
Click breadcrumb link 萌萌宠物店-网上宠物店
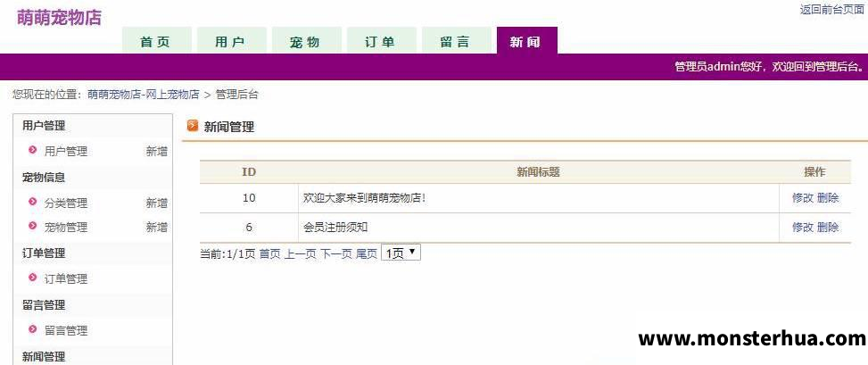pos(144,95)
